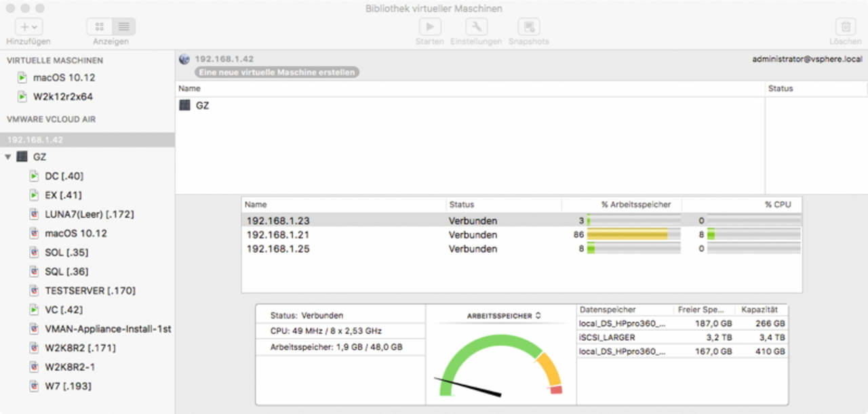Select the W2k12r2x64 virtual machine icon

22,97
